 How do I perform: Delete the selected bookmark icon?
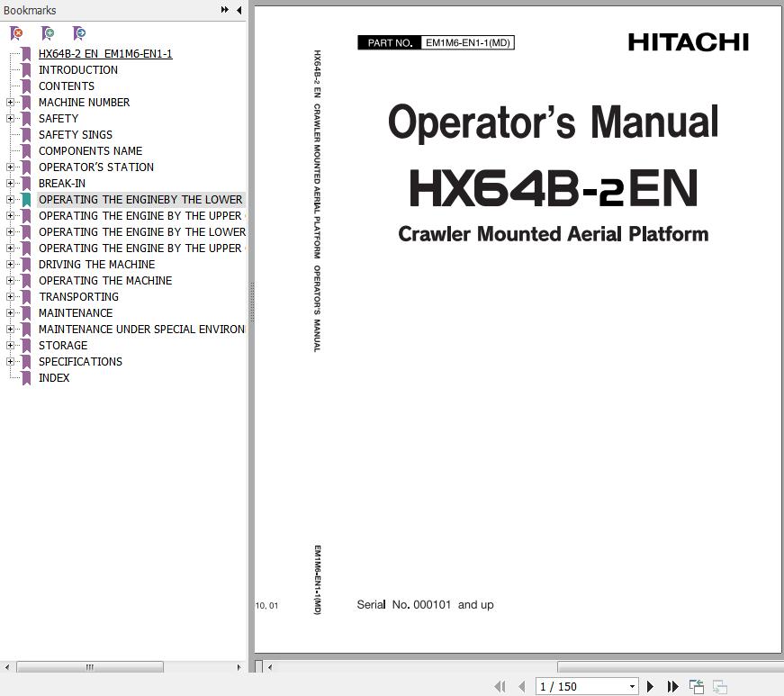coord(16,33)
